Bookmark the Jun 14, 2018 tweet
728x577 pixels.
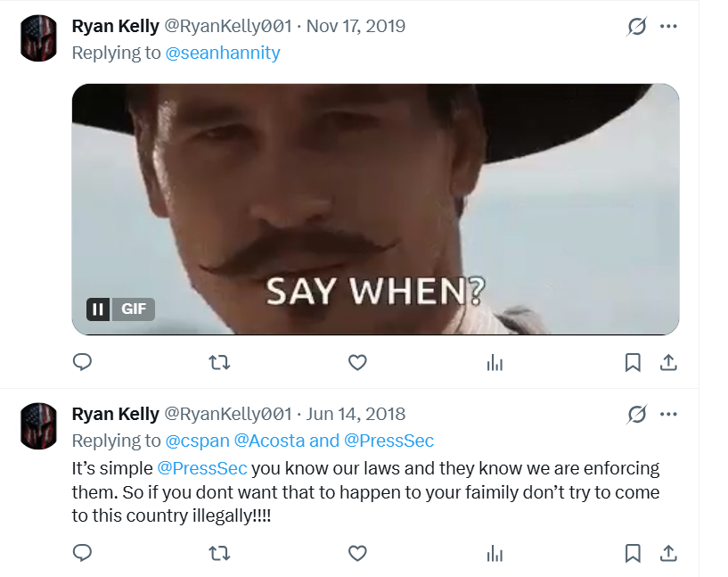pyautogui.click(x=633, y=554)
